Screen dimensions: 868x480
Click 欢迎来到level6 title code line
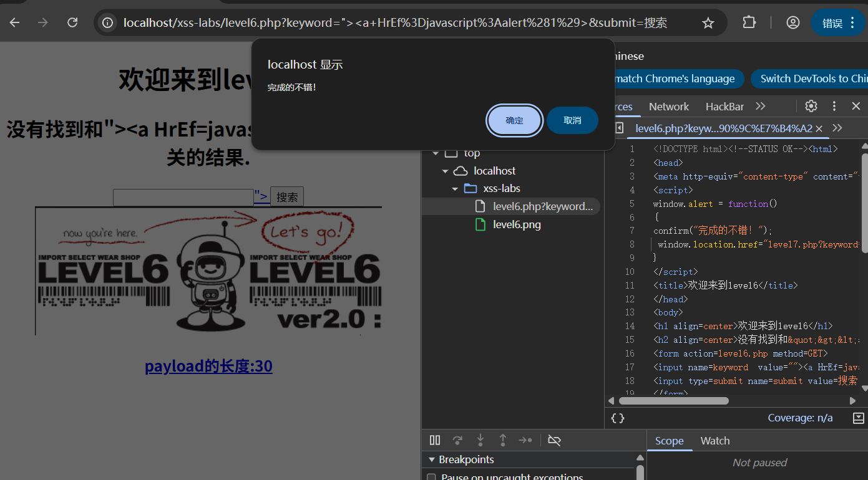click(x=726, y=286)
